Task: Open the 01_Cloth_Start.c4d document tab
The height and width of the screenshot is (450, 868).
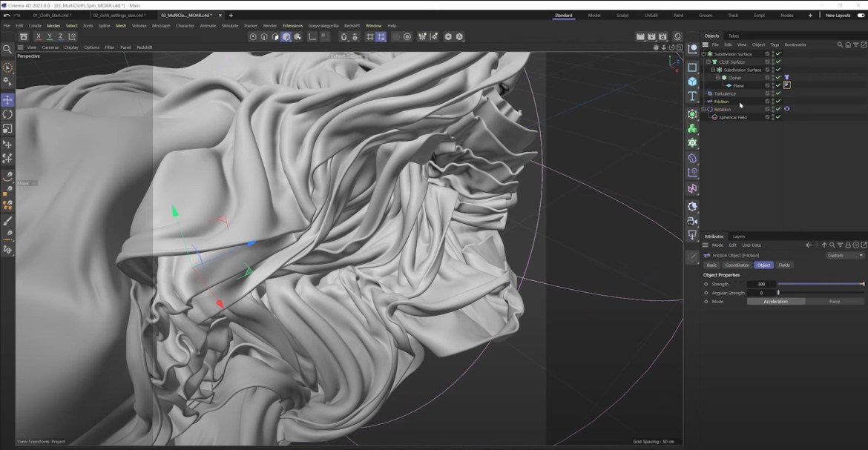Action: tap(51, 16)
